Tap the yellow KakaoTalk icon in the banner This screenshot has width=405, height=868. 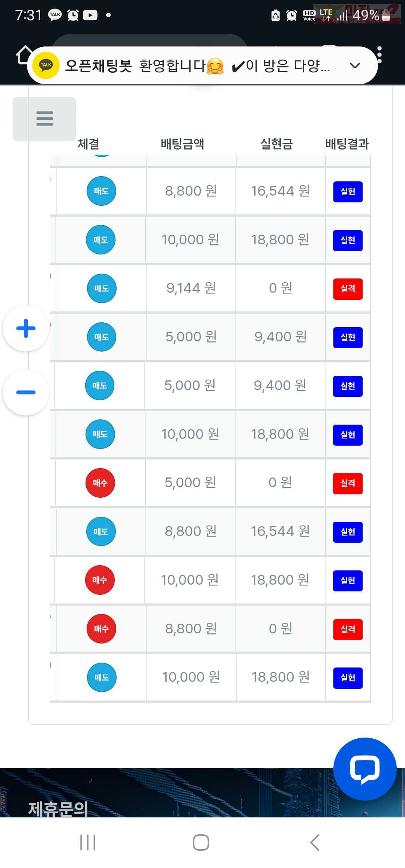(x=46, y=66)
